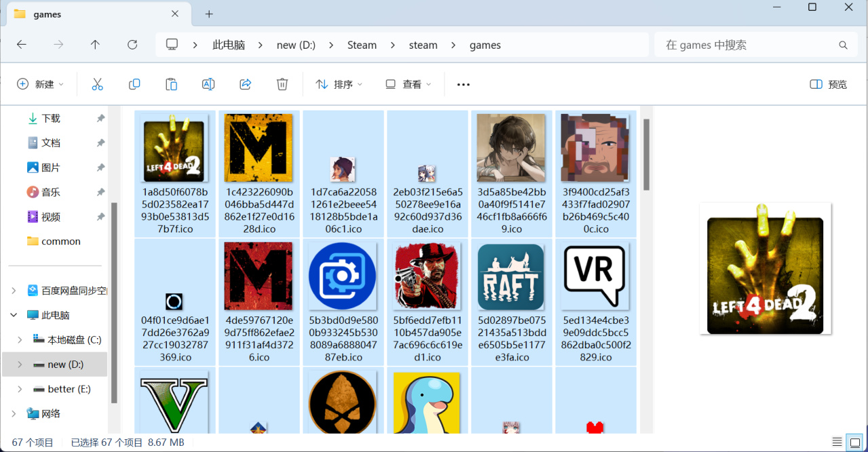The height and width of the screenshot is (452, 868).
Task: Toggle the preview pane button
Action: pyautogui.click(x=829, y=85)
